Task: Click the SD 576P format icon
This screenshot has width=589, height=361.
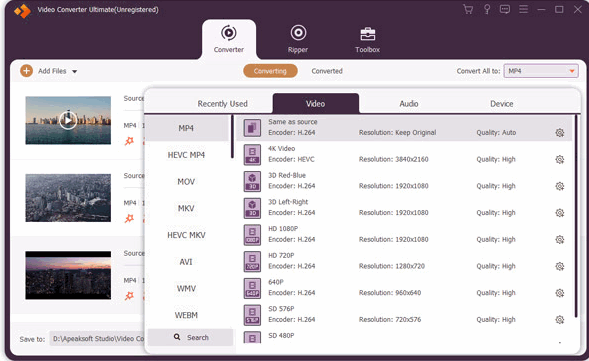Action: 252,314
